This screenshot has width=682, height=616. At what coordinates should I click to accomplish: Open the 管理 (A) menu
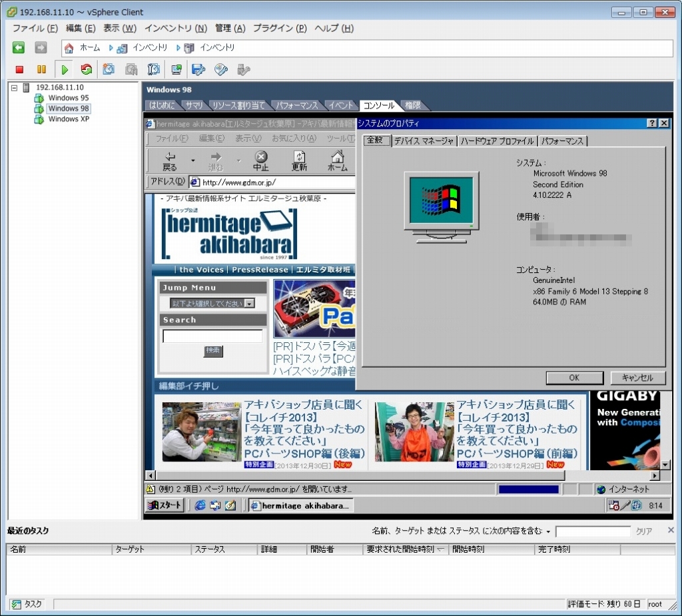pos(230,28)
